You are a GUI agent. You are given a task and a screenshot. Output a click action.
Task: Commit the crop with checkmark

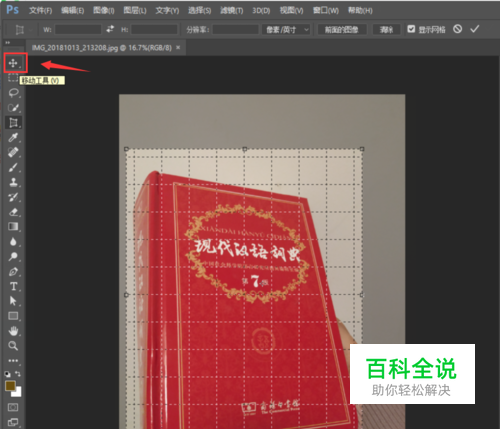(x=475, y=29)
